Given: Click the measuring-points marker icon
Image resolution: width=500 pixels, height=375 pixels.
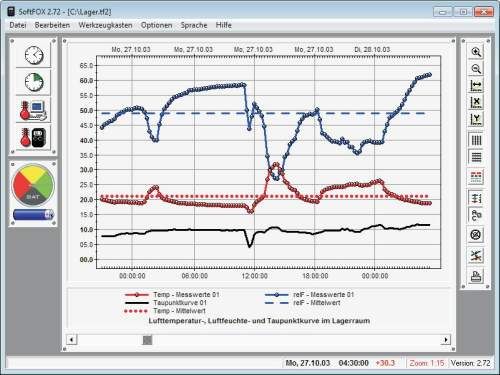Looking at the screenshot, I should click(x=476, y=198).
